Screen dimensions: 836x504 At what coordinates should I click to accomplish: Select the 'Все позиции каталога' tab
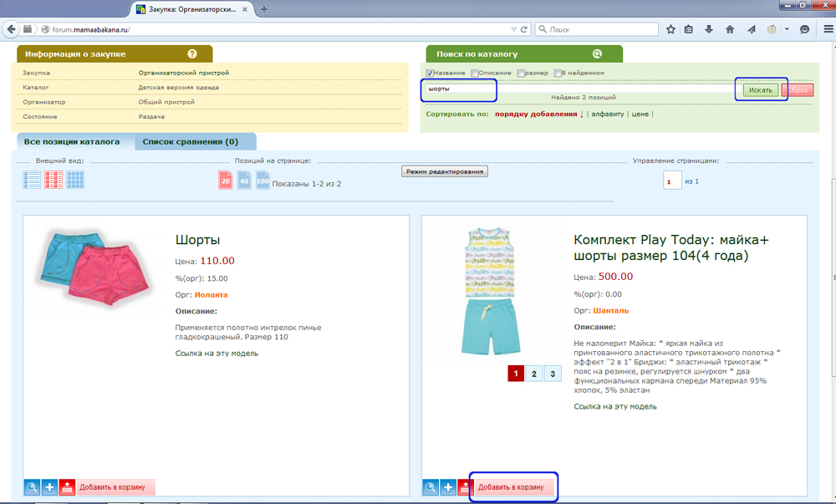click(71, 141)
